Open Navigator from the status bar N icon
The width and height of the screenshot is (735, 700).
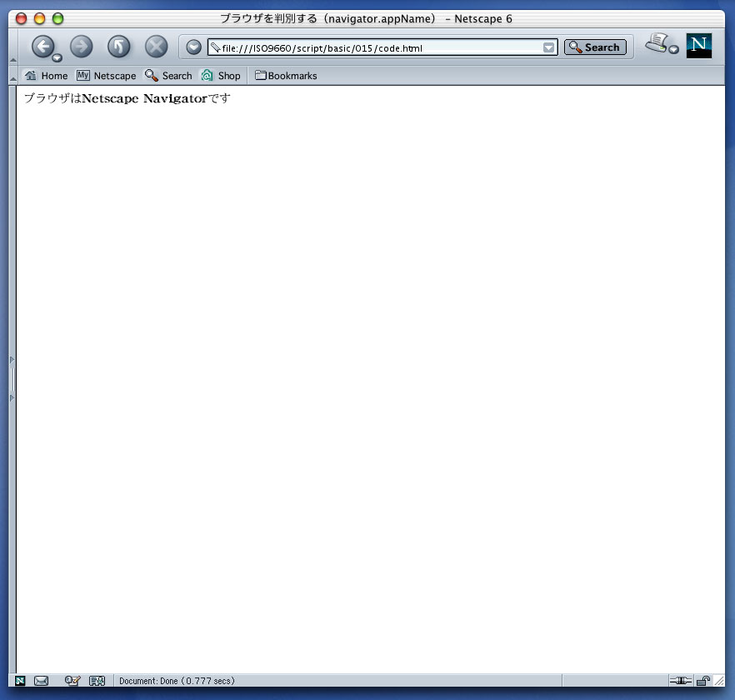pos(20,680)
